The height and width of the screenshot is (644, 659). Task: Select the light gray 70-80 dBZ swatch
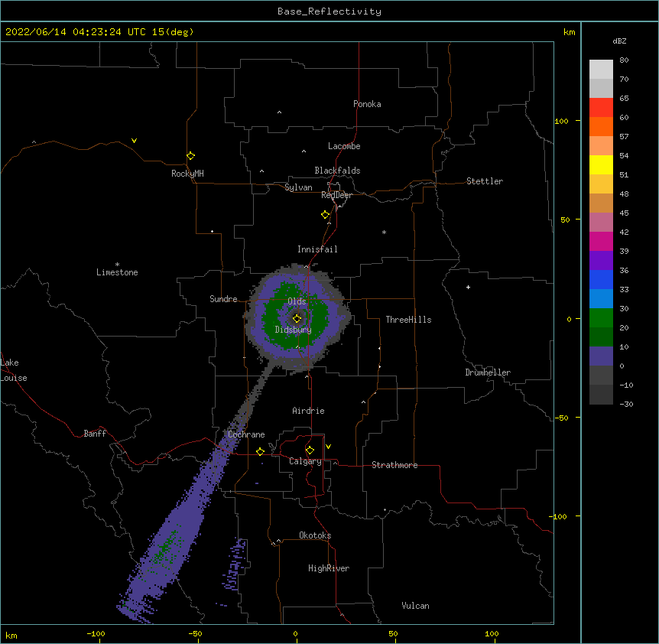pyautogui.click(x=601, y=69)
